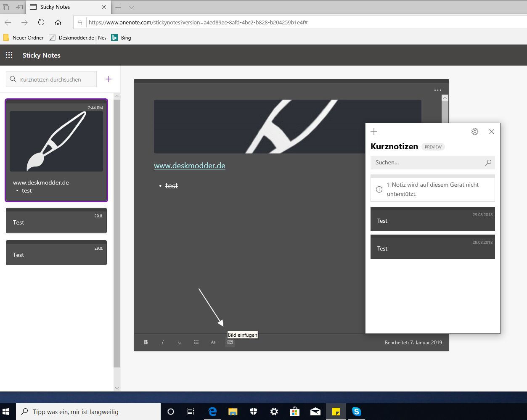Apply bold formatting in the note toolbar

point(146,342)
